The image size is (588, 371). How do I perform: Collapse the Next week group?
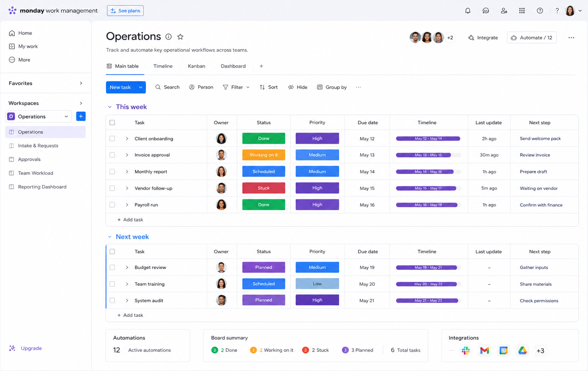[110, 237]
